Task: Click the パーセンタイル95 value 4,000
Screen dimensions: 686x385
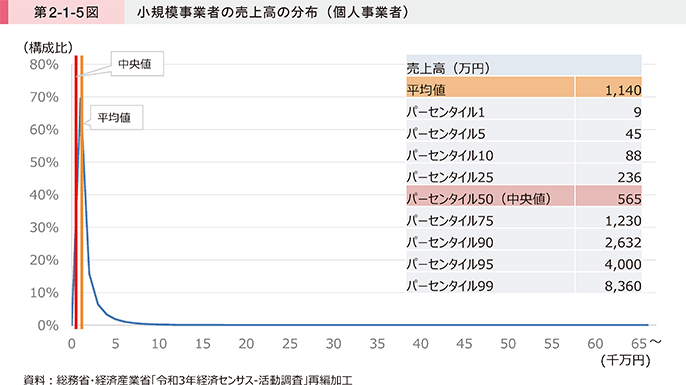Action: [623, 264]
